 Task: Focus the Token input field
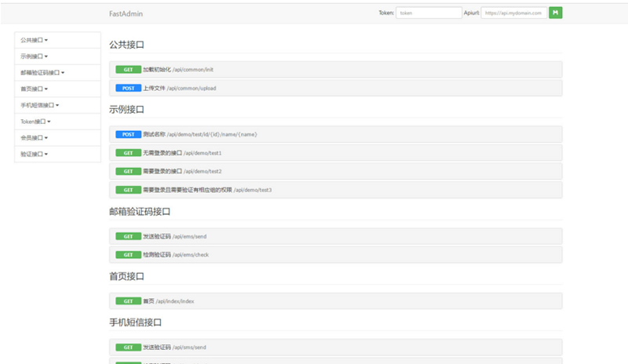[x=429, y=13]
